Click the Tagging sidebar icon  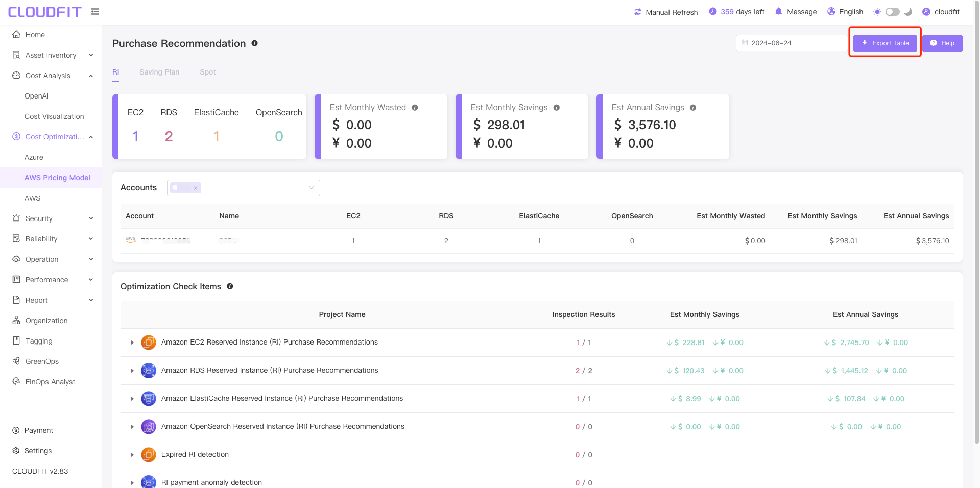16,340
